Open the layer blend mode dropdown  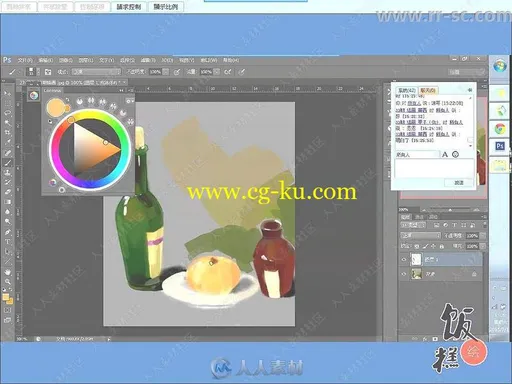tap(421, 235)
